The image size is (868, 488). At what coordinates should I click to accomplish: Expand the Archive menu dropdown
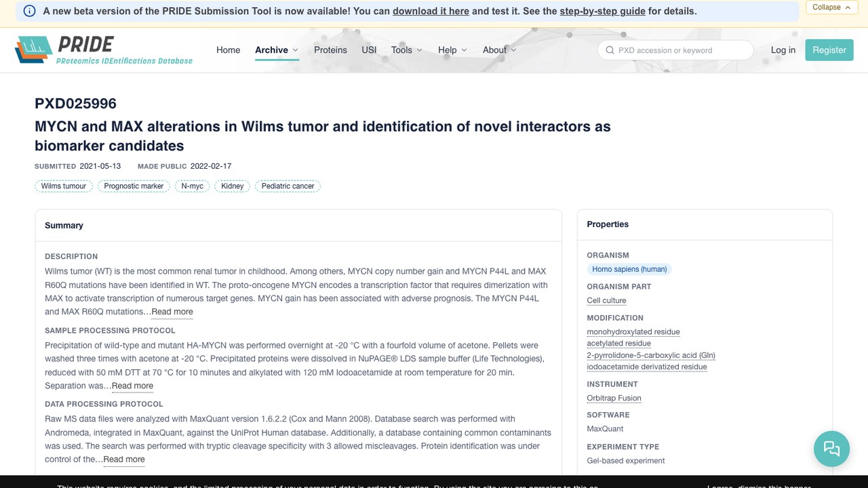pyautogui.click(x=277, y=50)
